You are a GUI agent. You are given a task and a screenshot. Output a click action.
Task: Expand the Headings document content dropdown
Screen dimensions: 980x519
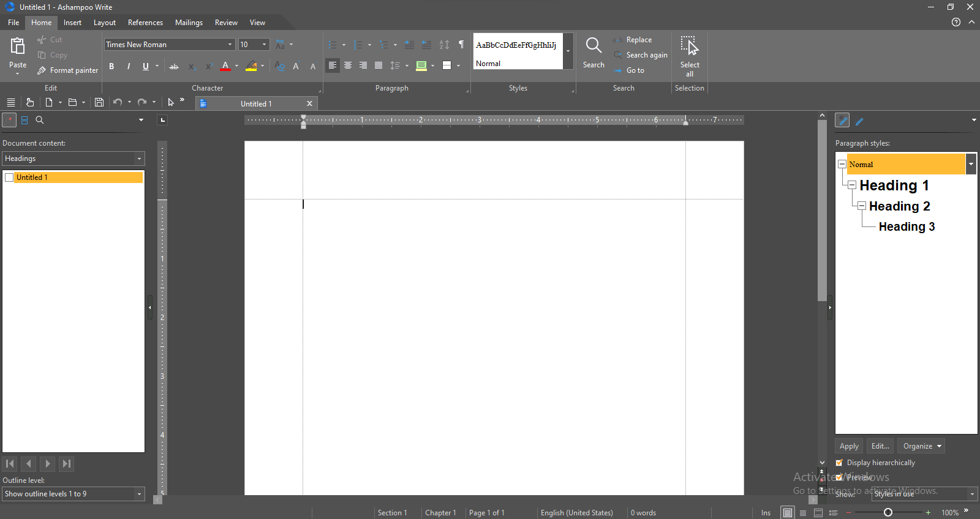tap(139, 159)
